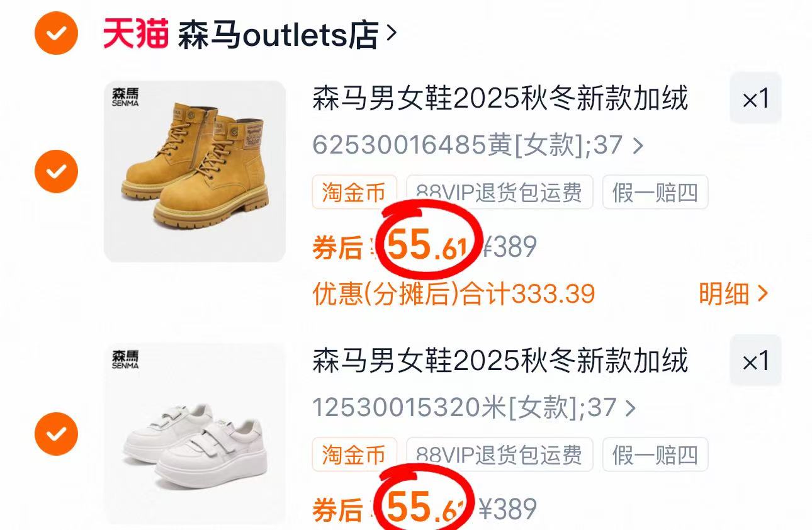Viewport: 812px width, 530px height.
Task: Deselect the yellow boots item checkbox
Action: 57,171
